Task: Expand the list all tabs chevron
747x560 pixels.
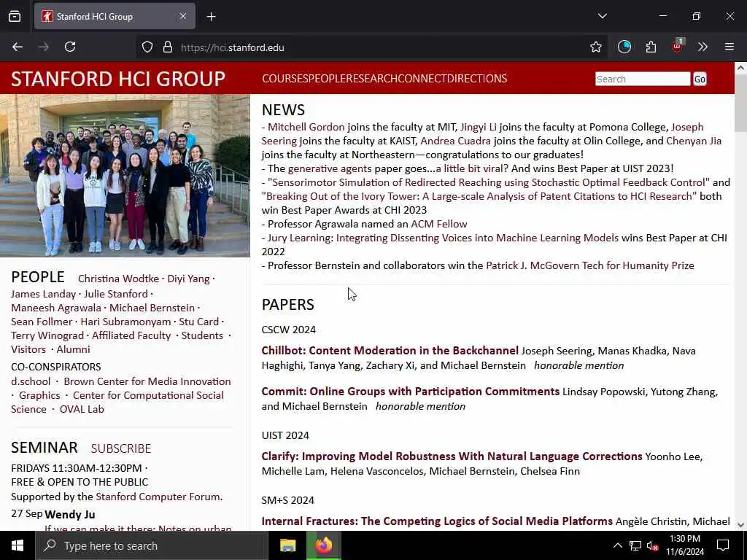Action: pyautogui.click(x=602, y=16)
